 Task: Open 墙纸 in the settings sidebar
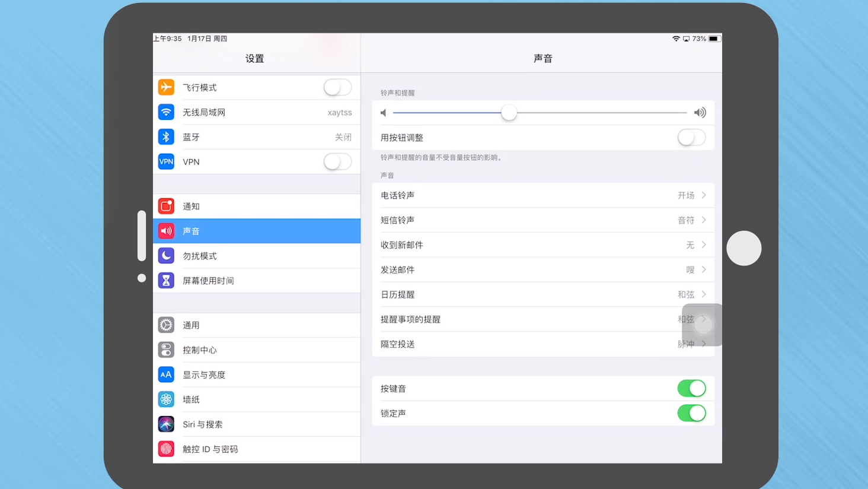(x=257, y=399)
